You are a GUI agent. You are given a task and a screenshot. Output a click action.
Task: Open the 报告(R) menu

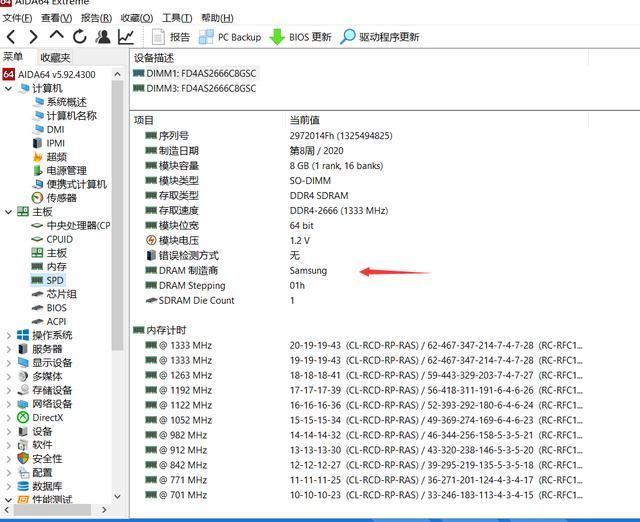96,18
